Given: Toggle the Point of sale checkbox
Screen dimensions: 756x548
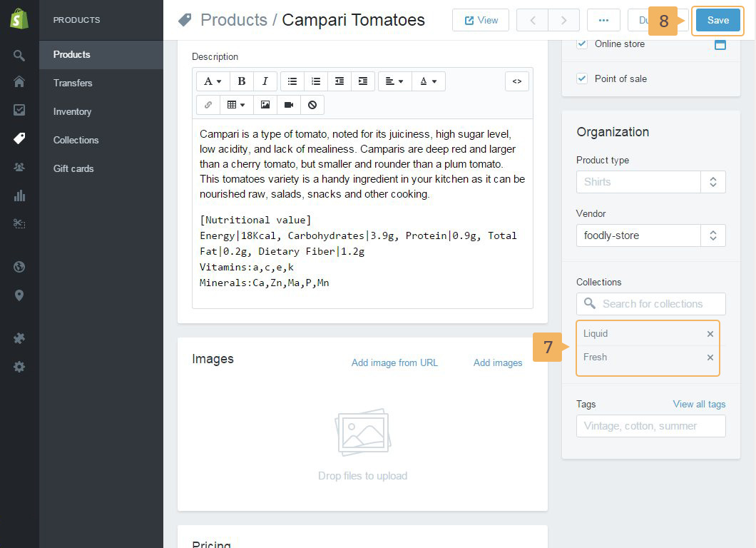Looking at the screenshot, I should [582, 78].
